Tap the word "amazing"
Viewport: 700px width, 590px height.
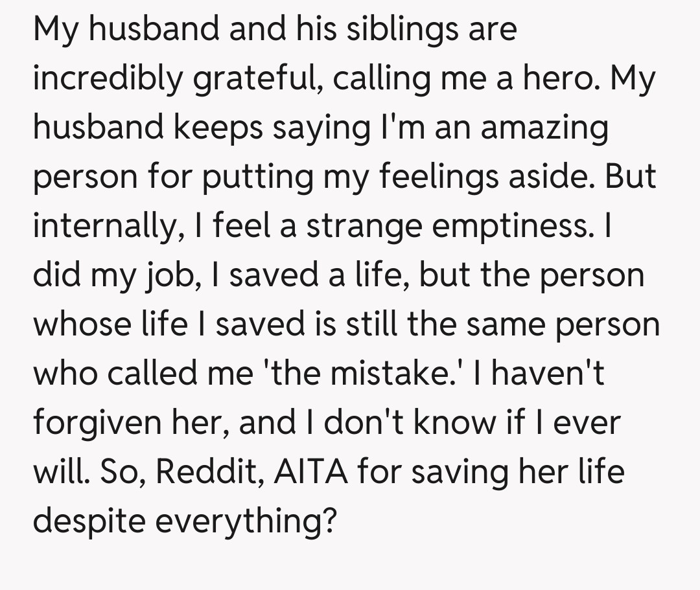point(545,128)
